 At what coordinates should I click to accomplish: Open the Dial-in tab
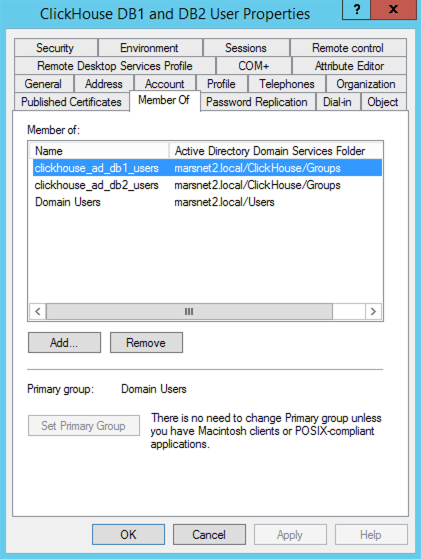(x=338, y=102)
